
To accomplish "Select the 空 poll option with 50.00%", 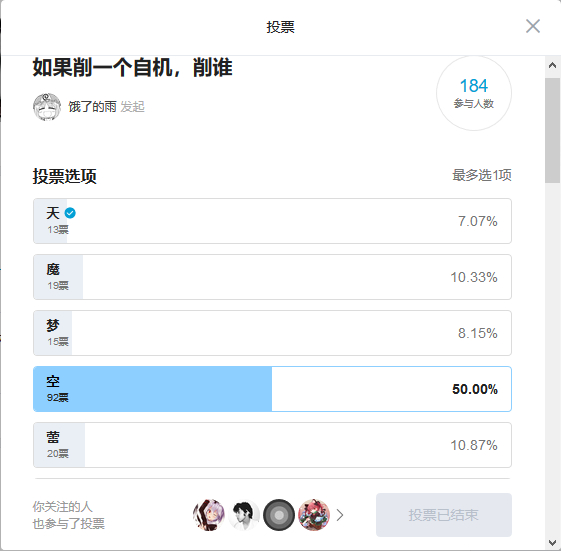I will (272, 389).
